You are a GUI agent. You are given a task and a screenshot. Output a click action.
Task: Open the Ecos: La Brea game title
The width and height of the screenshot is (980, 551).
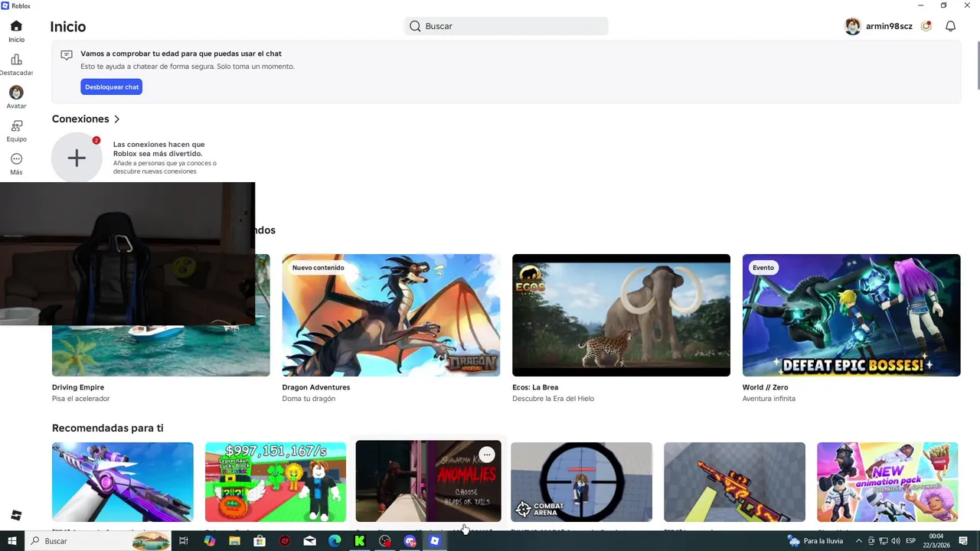click(535, 387)
